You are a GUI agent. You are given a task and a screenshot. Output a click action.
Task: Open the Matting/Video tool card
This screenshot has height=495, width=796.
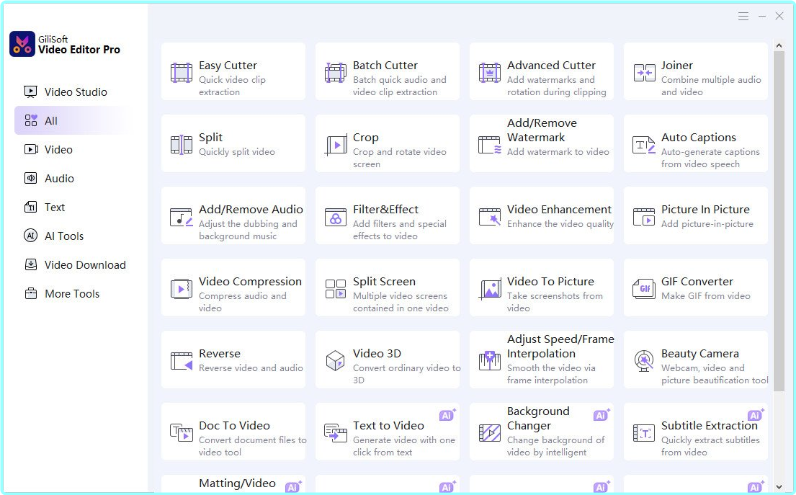[234, 483]
